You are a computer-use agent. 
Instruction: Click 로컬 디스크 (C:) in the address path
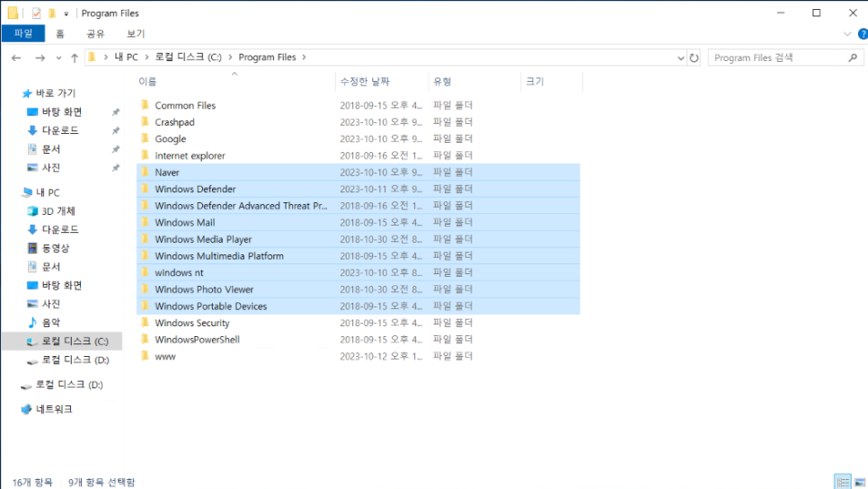click(189, 58)
